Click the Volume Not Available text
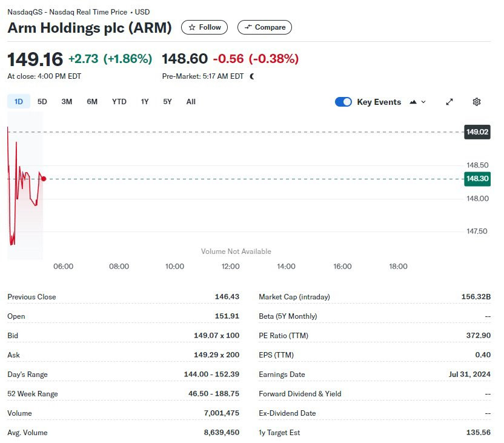 pyautogui.click(x=236, y=251)
